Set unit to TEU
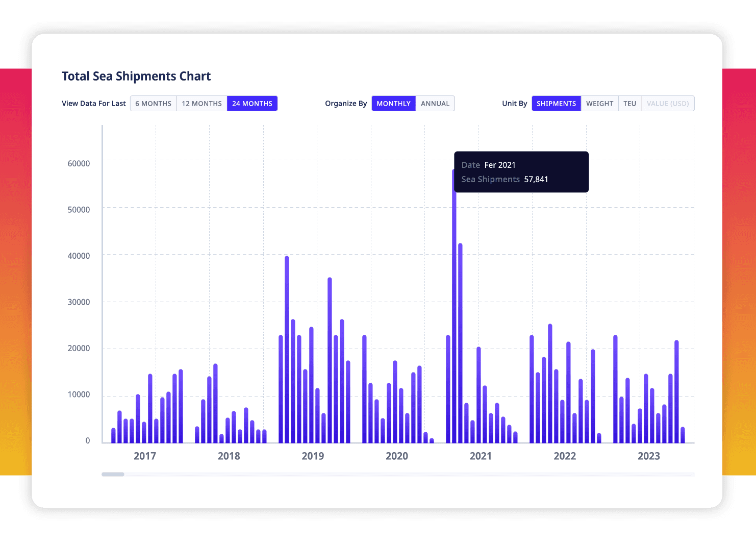The width and height of the screenshot is (756, 544). click(x=630, y=104)
